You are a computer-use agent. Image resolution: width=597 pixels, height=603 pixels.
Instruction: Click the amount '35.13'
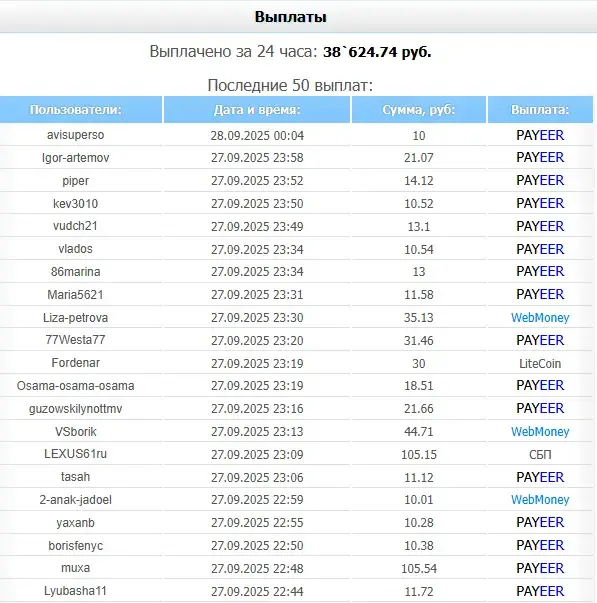(x=419, y=318)
